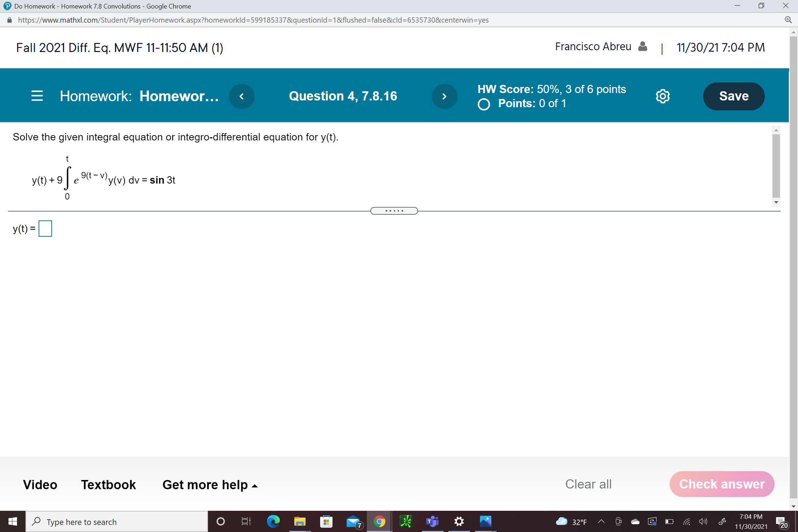Advance to the next question with the chevron
This screenshot has height=532, width=798.
445,96
